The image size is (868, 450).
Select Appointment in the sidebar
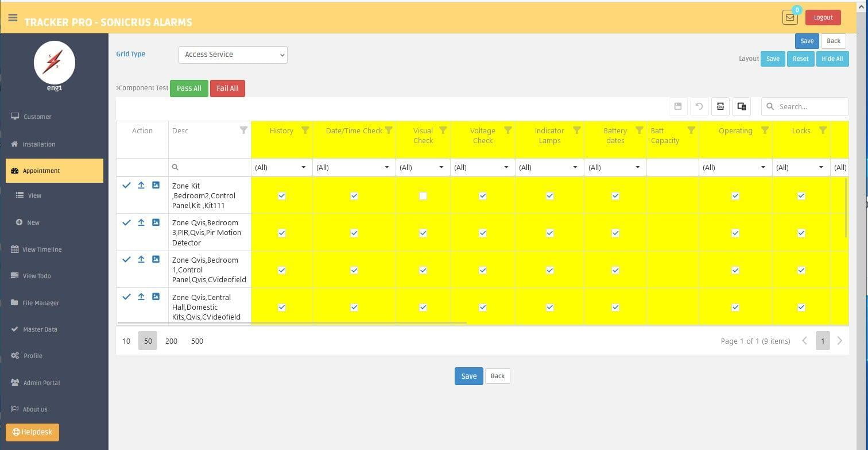(41, 171)
